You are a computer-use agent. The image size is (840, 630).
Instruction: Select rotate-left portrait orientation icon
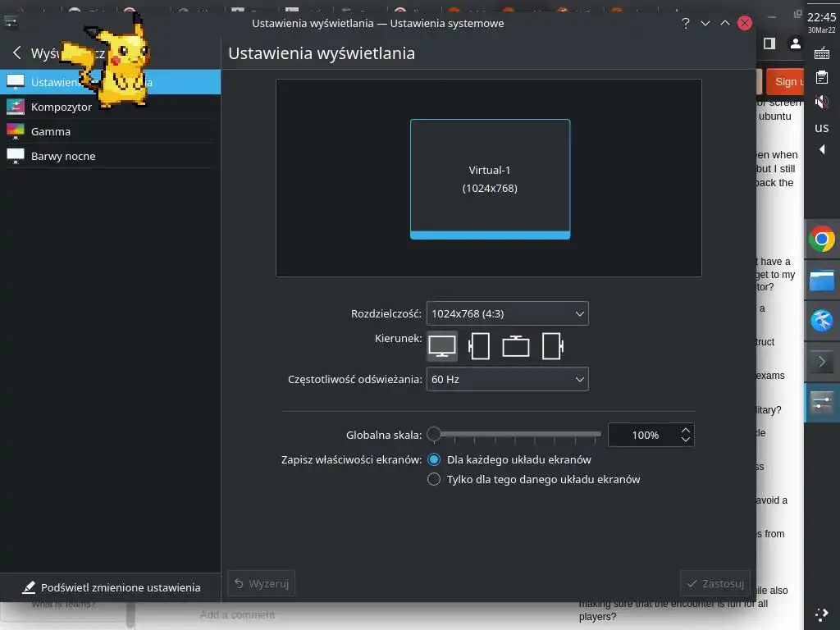tap(479, 346)
